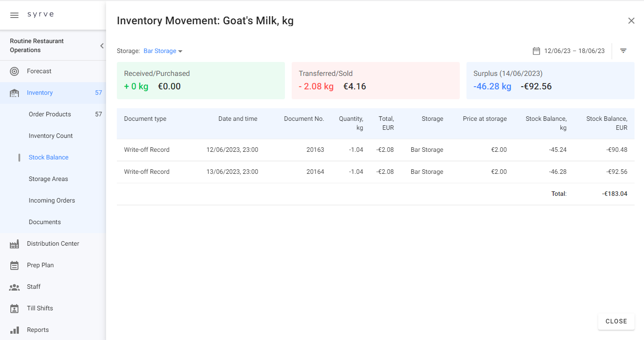Viewport: 644px width, 340px height.
Task: Open the date range calendar picker
Action: click(x=536, y=51)
